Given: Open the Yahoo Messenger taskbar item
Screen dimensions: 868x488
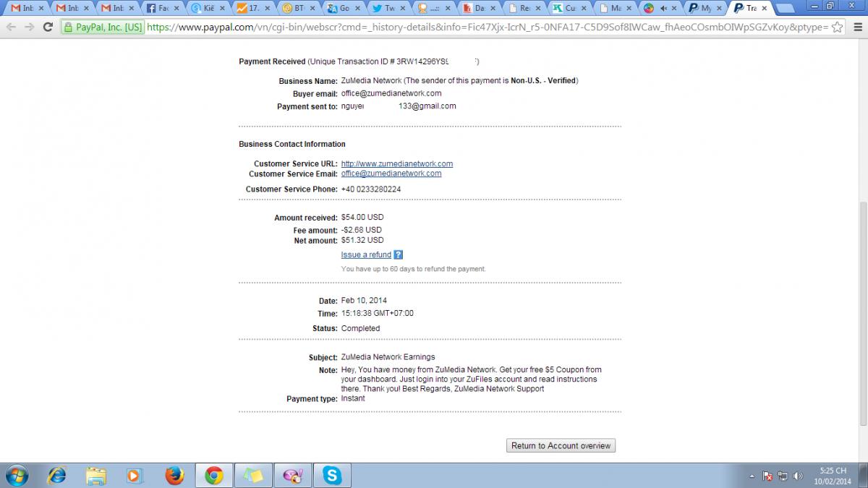Looking at the screenshot, I should [293, 475].
